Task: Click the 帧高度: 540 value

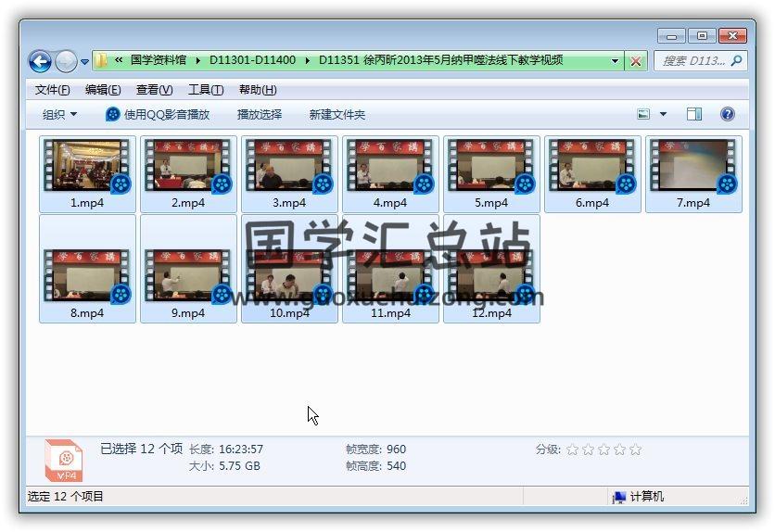Action: [x=396, y=466]
